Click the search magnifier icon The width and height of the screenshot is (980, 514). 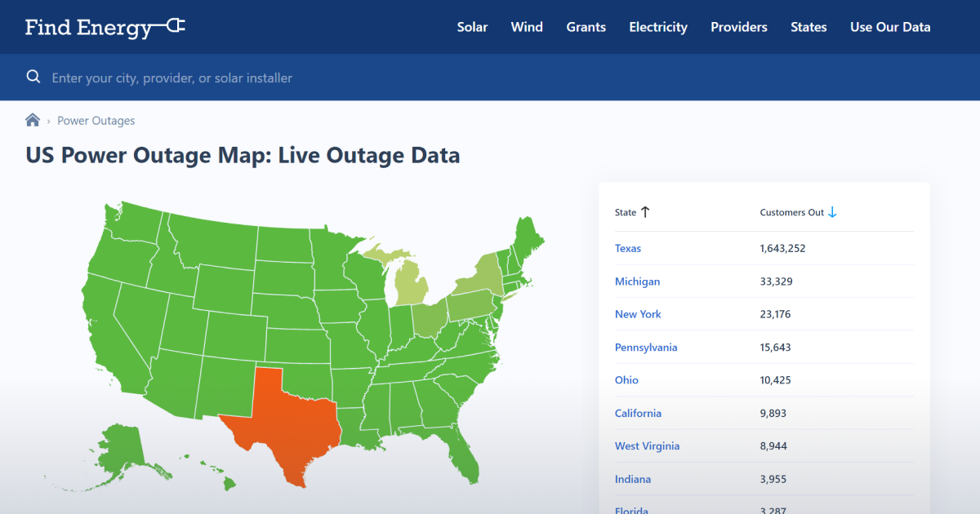pos(33,78)
